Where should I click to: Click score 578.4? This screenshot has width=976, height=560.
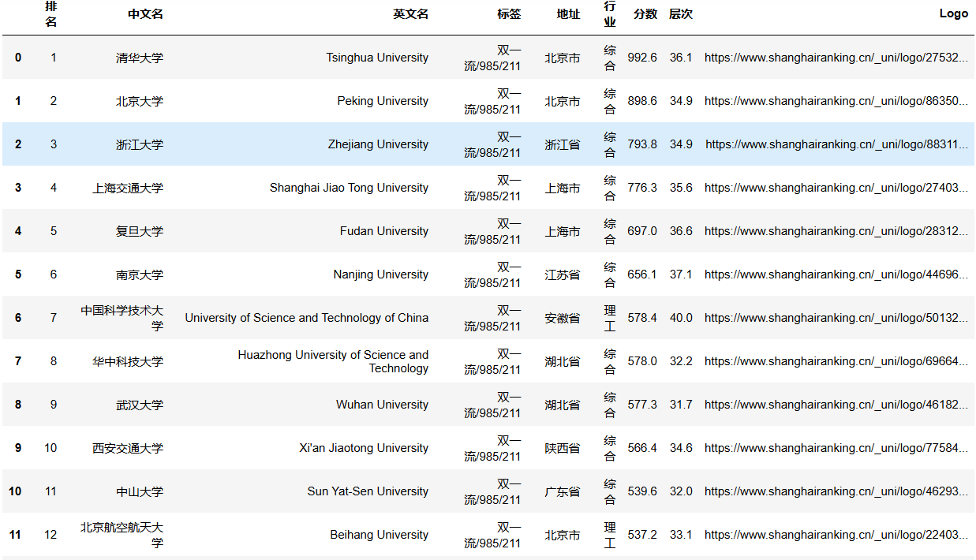pos(642,318)
